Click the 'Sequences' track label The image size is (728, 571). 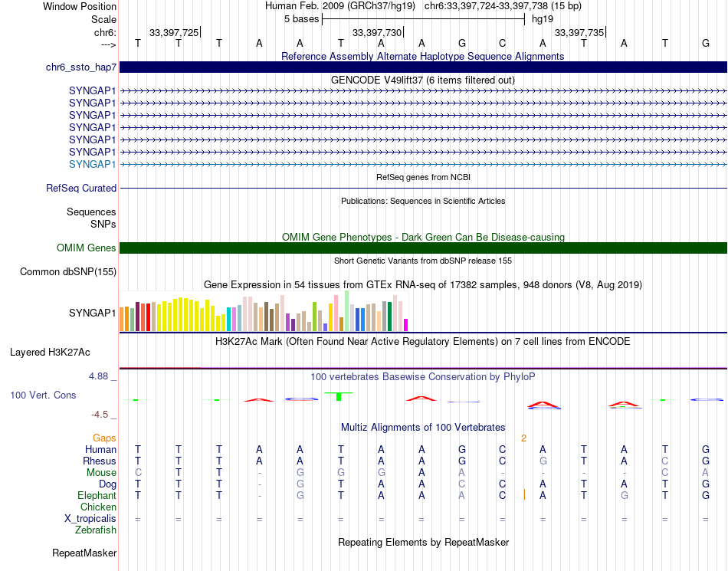(91, 212)
